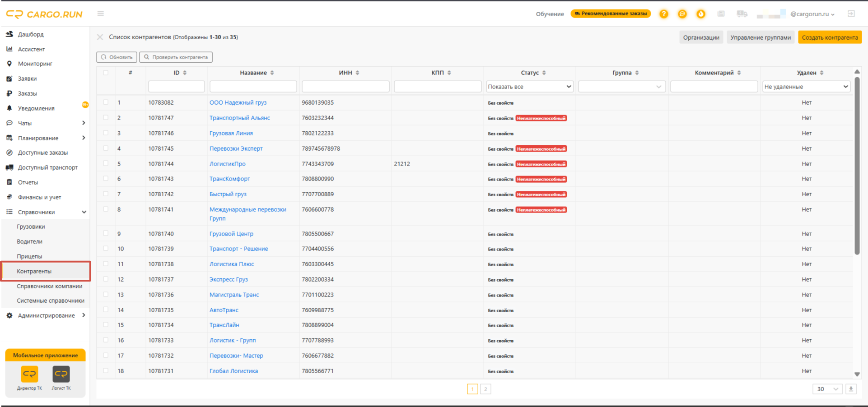The width and height of the screenshot is (868, 407).
Task: Open Логист ТК mobile app icon
Action: (61, 374)
